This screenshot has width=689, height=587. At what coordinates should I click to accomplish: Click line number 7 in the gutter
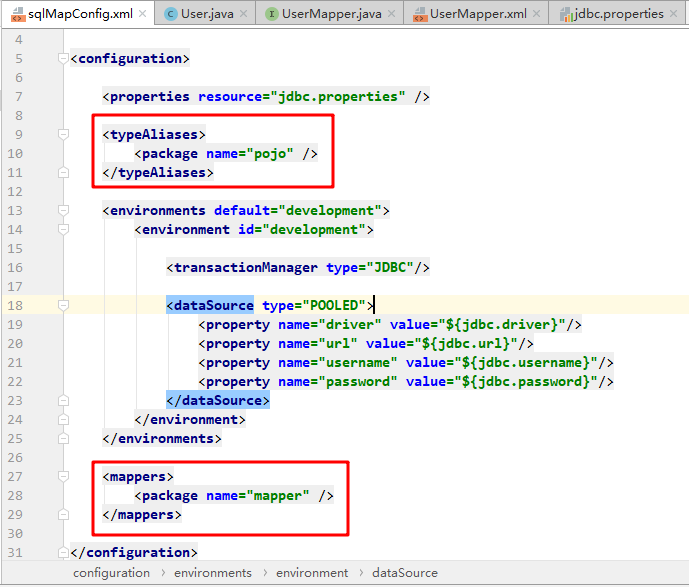(x=18, y=97)
